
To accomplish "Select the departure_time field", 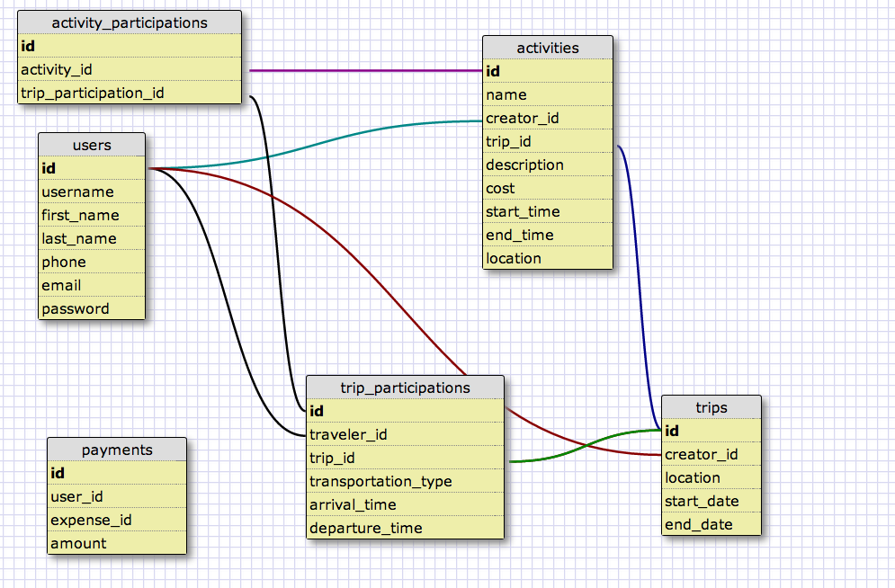I will 406,528.
